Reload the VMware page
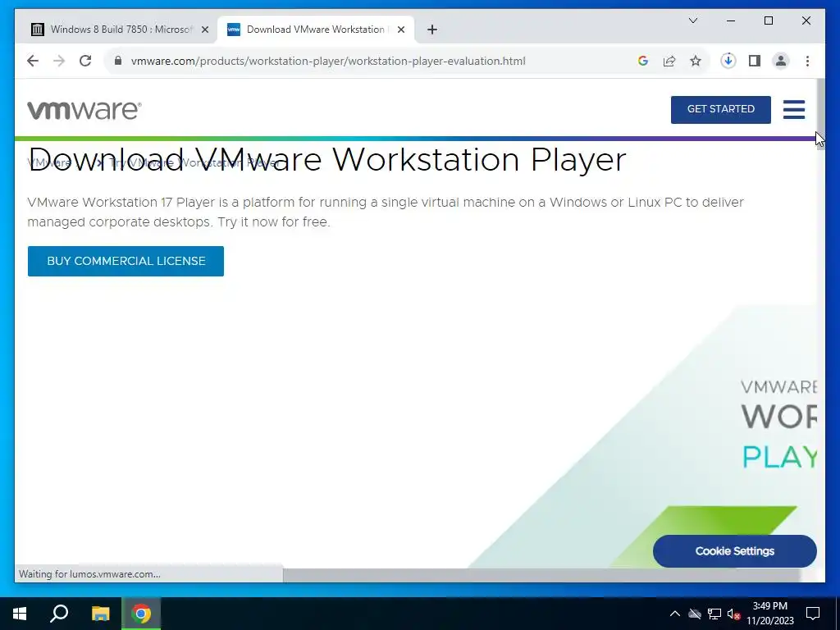Screen dimensions: 840x630 (85, 61)
